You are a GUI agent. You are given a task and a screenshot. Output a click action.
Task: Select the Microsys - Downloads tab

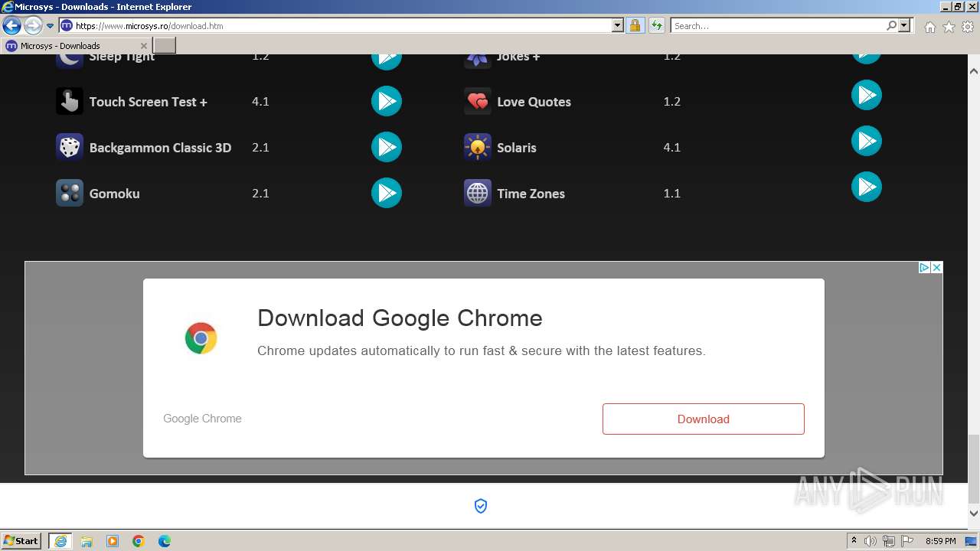pos(77,46)
